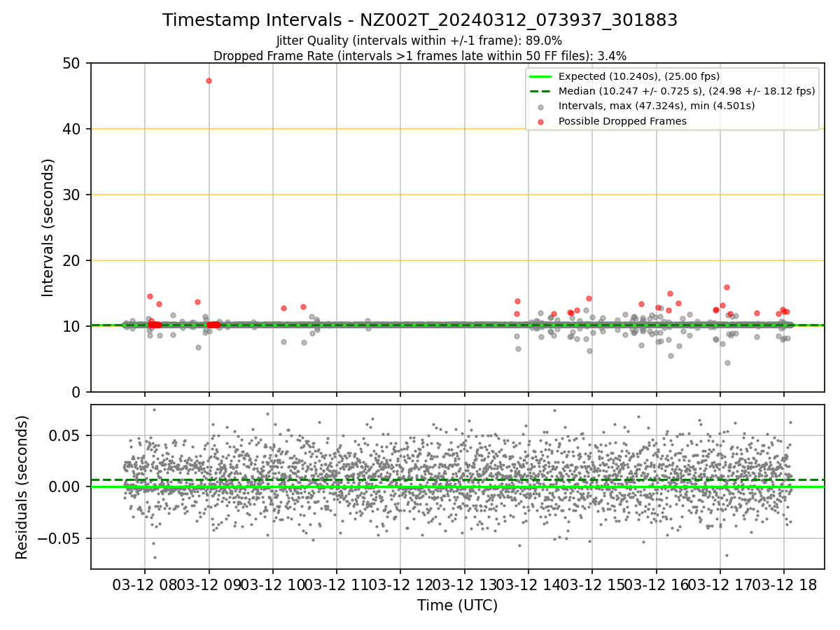Click the dashed dark green line sample in legend
The height and width of the screenshot is (630, 840).
[x=541, y=91]
